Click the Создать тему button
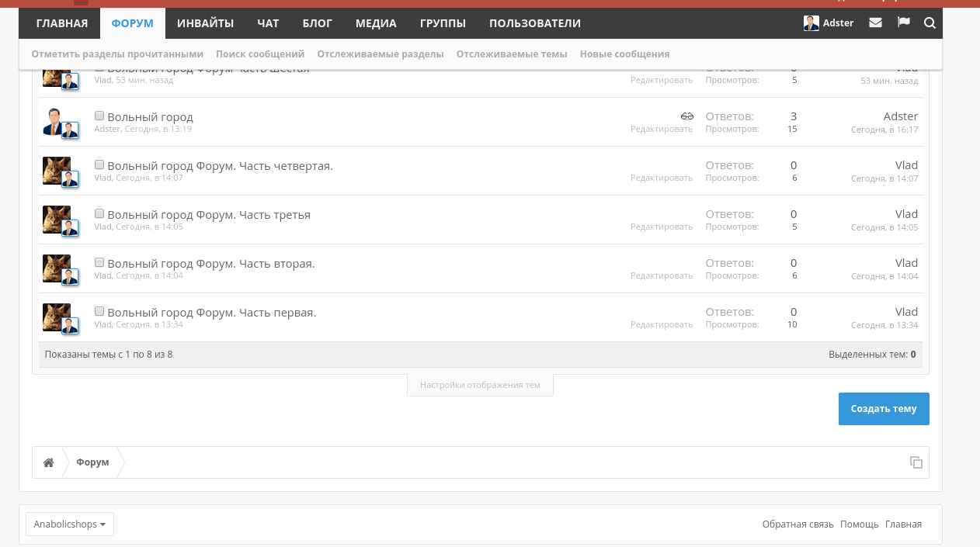 tap(884, 409)
